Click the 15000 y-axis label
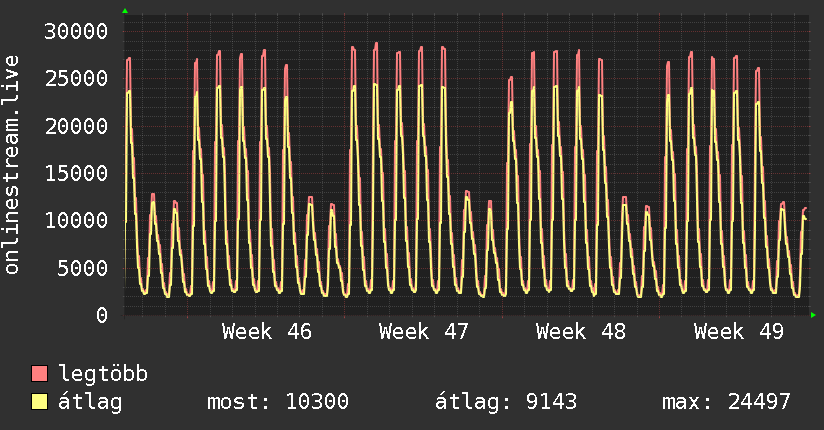The image size is (824, 430). click(x=76, y=173)
